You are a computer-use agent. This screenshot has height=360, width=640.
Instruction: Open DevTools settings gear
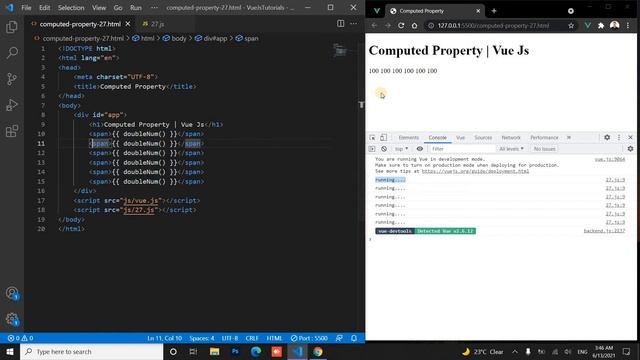(607, 138)
